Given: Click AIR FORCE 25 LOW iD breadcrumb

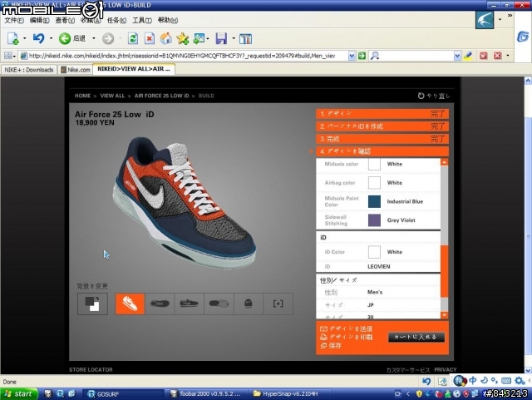Looking at the screenshot, I should tap(161, 96).
